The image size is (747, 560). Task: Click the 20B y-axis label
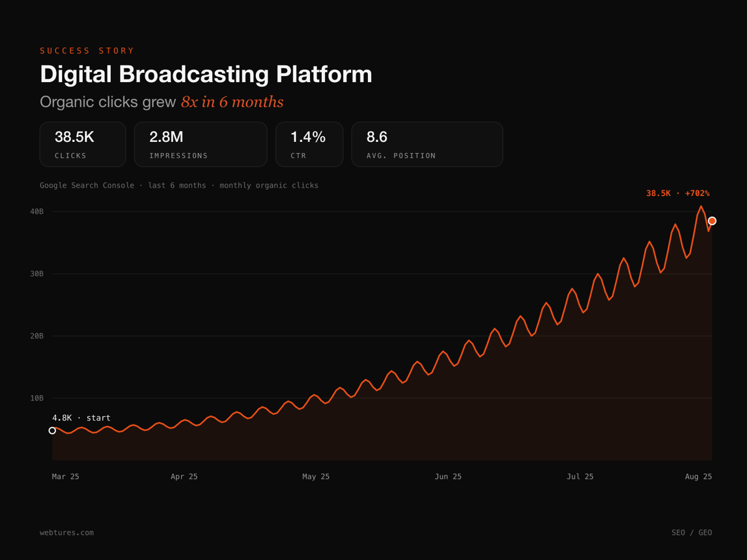pyautogui.click(x=37, y=336)
